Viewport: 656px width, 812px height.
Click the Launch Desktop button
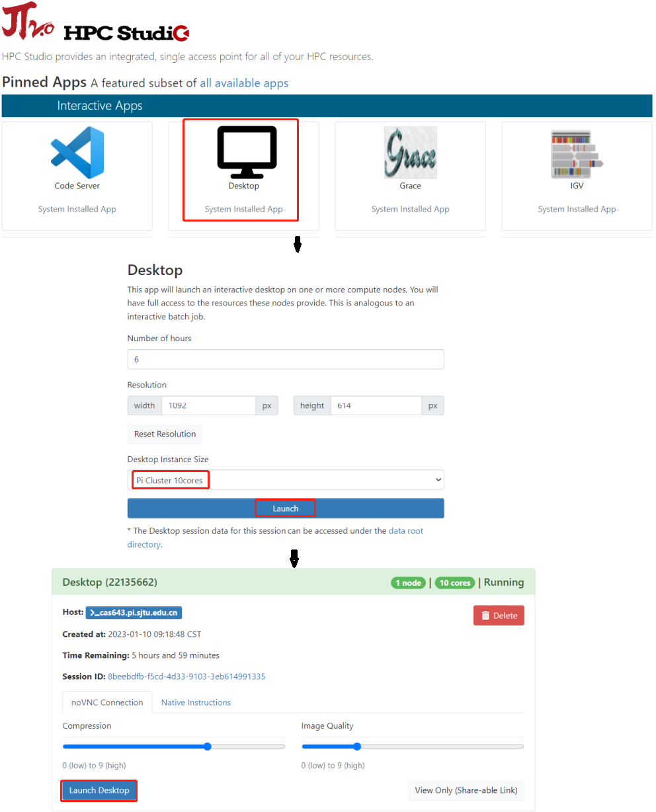pyautogui.click(x=99, y=790)
